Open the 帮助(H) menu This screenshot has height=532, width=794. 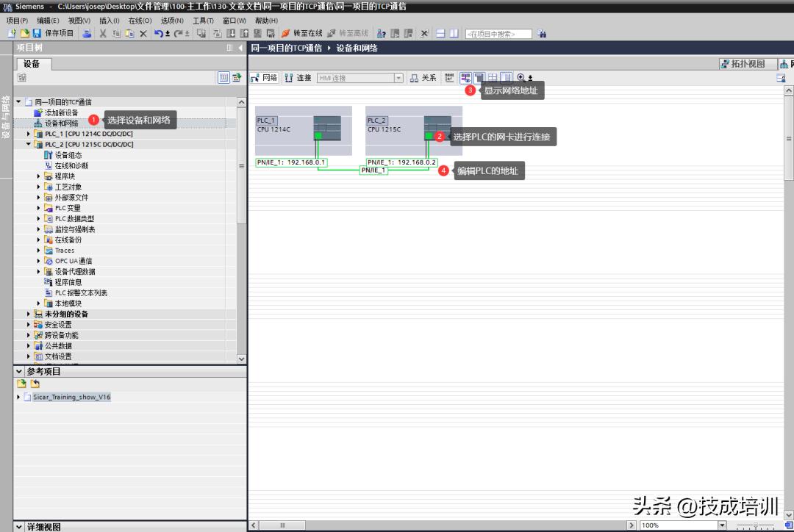pos(266,21)
